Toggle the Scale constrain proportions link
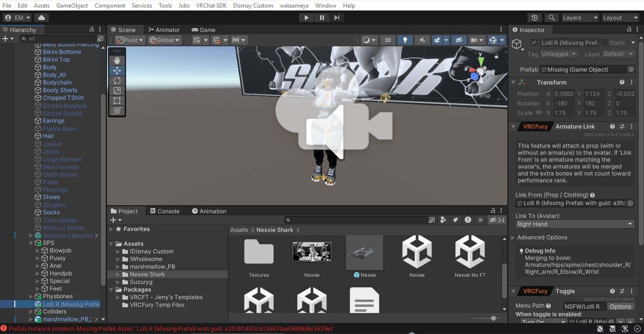Screen dimensions: 644x334 [539, 113]
